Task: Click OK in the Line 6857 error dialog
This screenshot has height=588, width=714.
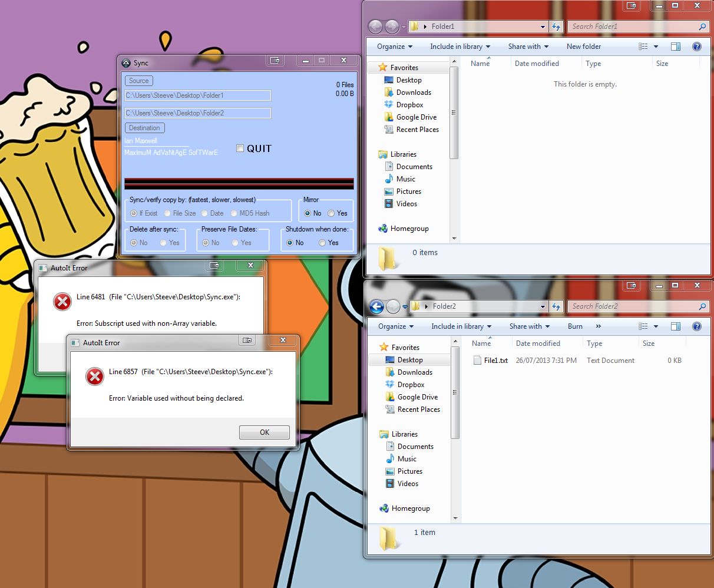Action: tap(265, 432)
